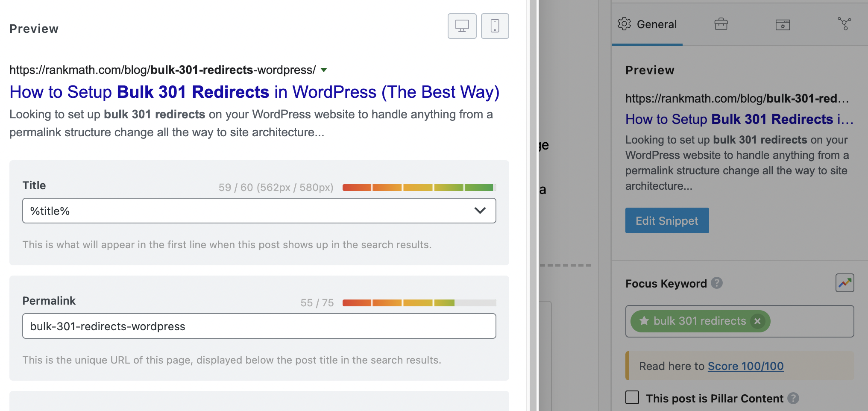Open the Social tab icon

pos(844,24)
